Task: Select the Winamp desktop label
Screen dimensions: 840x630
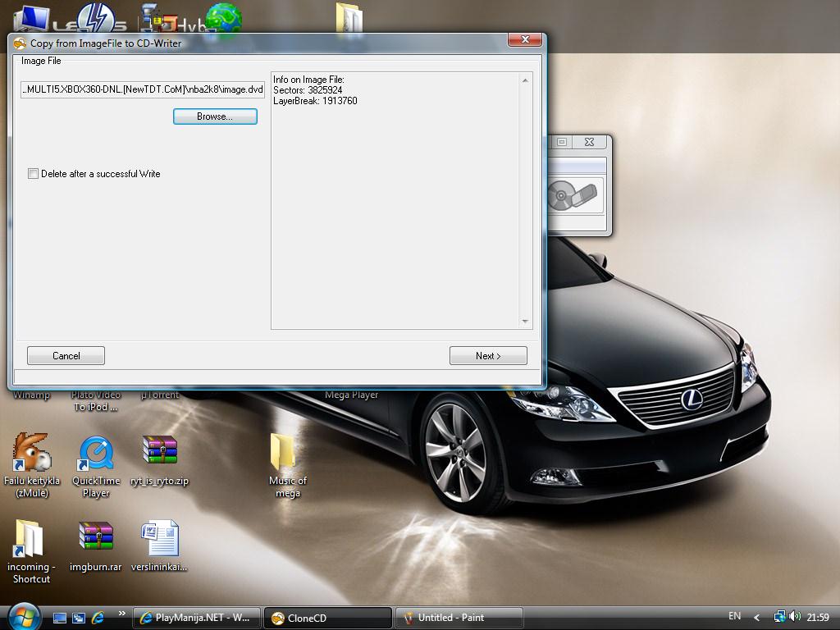Action: click(31, 395)
